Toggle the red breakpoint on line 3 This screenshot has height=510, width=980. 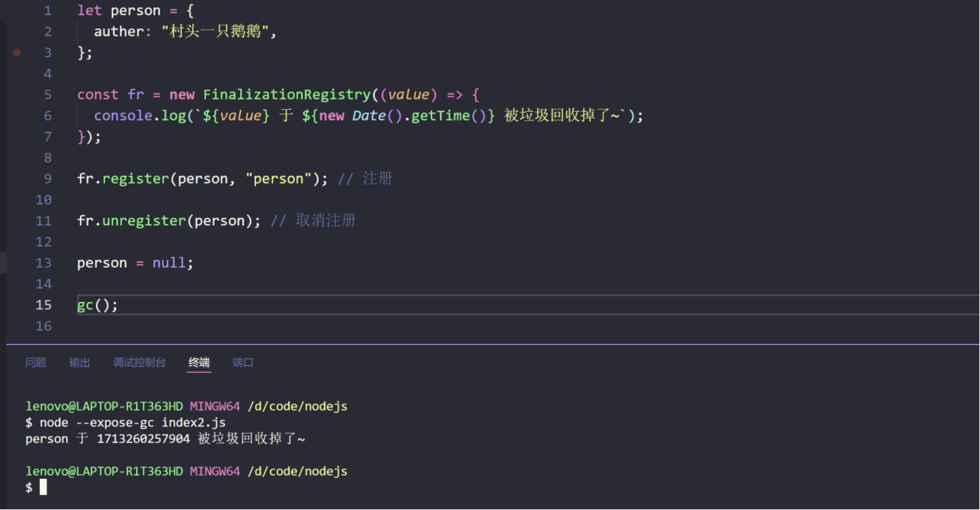[16, 52]
